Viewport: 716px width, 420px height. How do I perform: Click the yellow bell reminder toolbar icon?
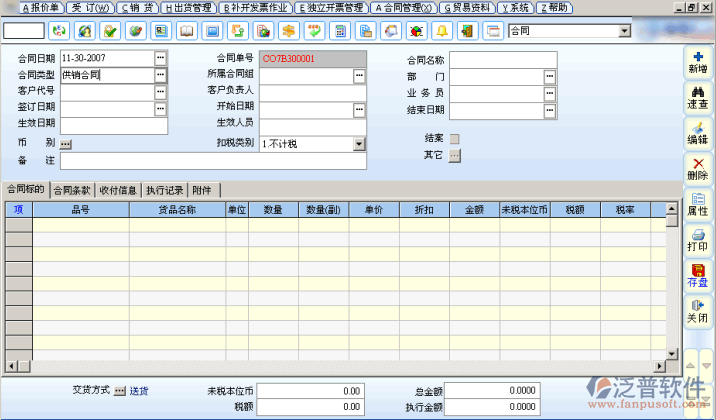[440, 31]
